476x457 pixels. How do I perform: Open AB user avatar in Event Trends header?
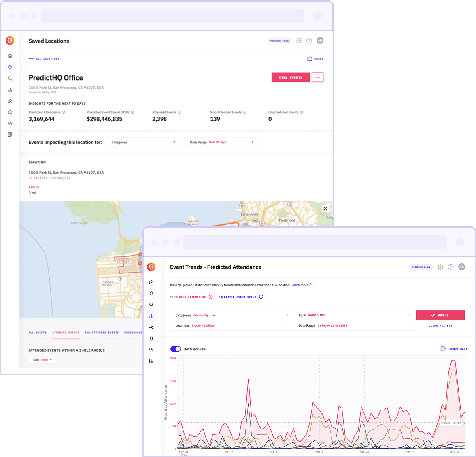click(x=461, y=267)
